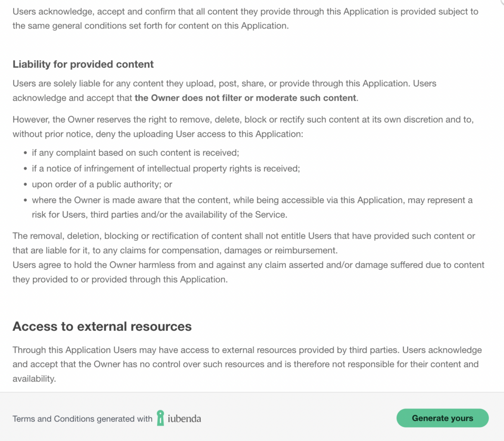The image size is (504, 441).
Task: Click the Terms and Conditions generated with text
Action: coord(82,419)
